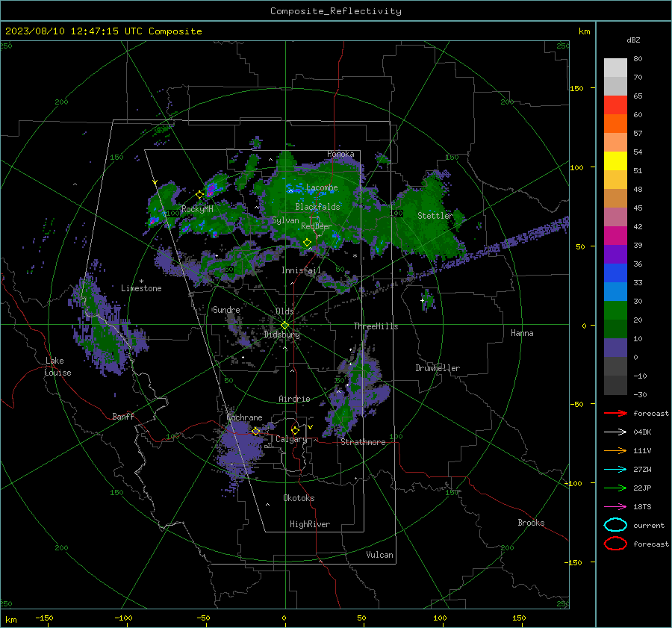Screen dimensions: 672x628
Task: Click the Brooks city label
Action: 531,523
